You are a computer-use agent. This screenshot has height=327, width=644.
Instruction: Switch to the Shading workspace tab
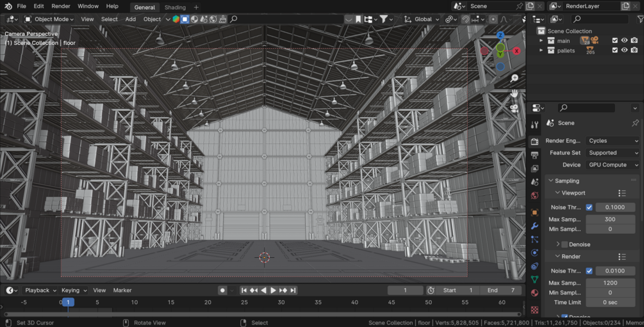pos(175,8)
